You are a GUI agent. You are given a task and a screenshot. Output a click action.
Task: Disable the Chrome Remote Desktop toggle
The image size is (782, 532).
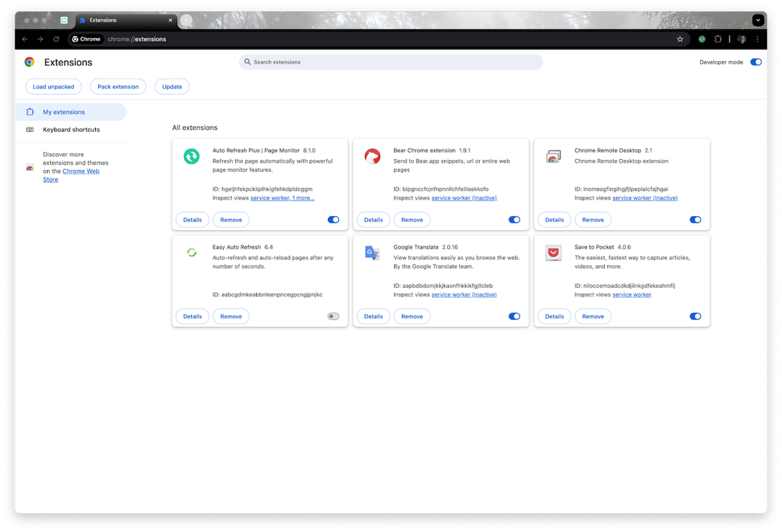coord(695,220)
